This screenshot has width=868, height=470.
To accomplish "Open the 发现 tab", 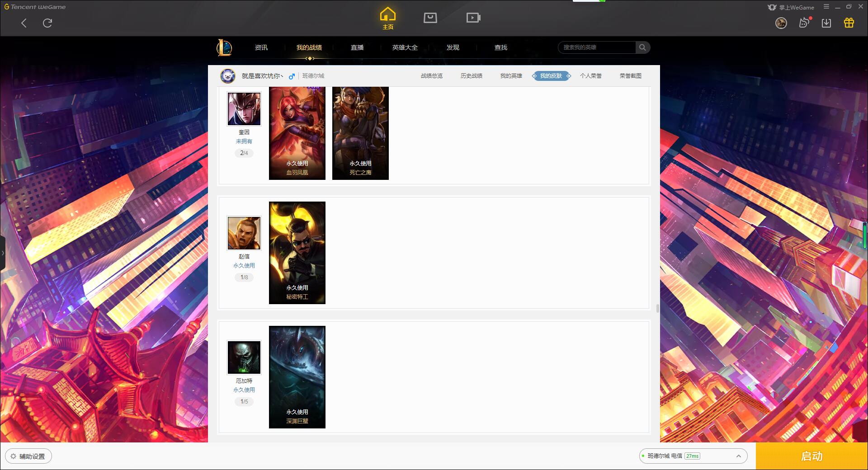I will click(453, 47).
